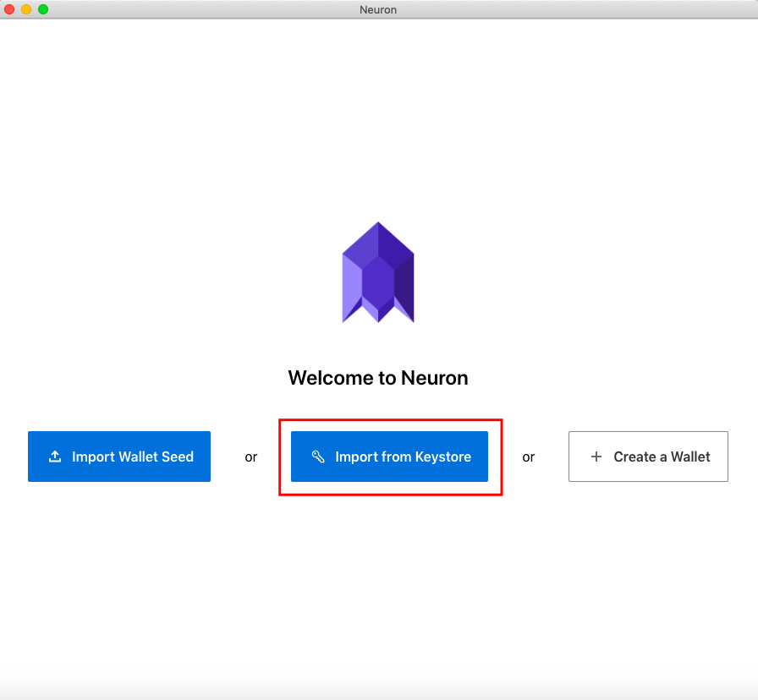Select the "Import from Keystore" label text
Viewport: 758px width, 700px height.
tap(404, 457)
